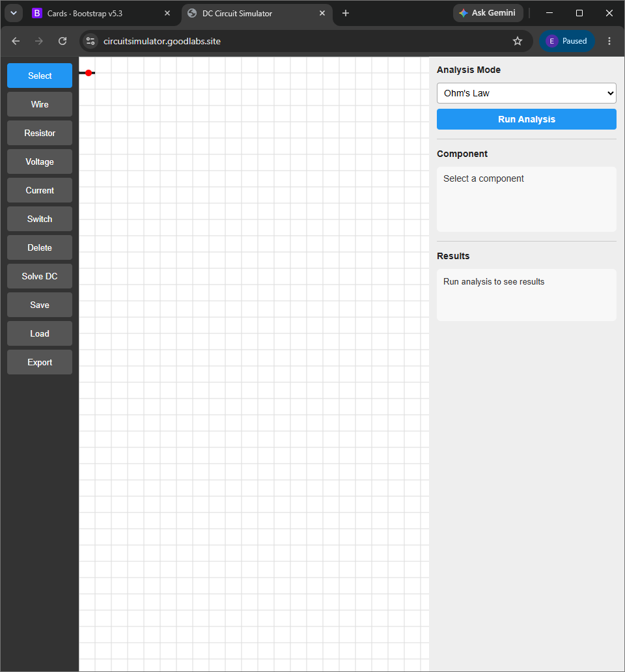Click the Run Analysis button

pyautogui.click(x=527, y=119)
